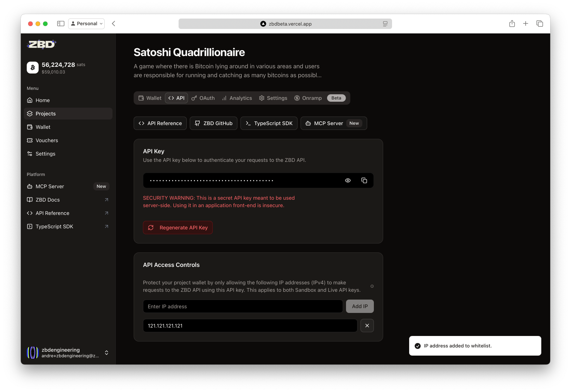Open the API Reference button
571x392 pixels.
(160, 123)
